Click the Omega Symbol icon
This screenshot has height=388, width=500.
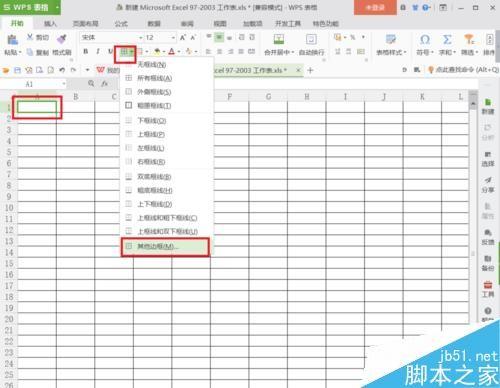(425, 40)
